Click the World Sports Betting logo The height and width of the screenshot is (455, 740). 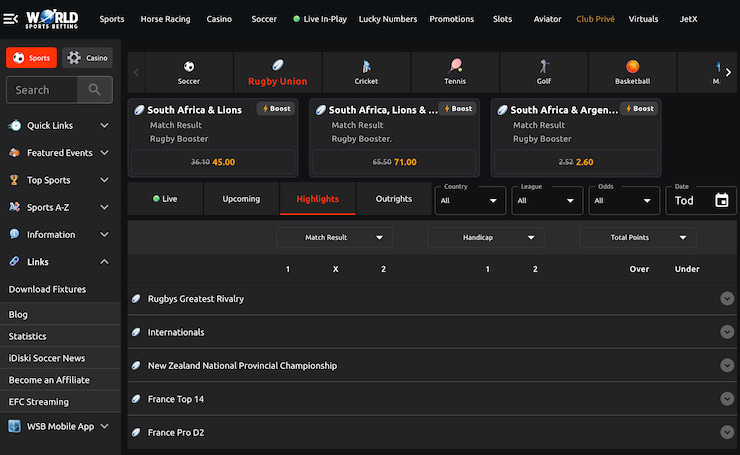point(52,19)
